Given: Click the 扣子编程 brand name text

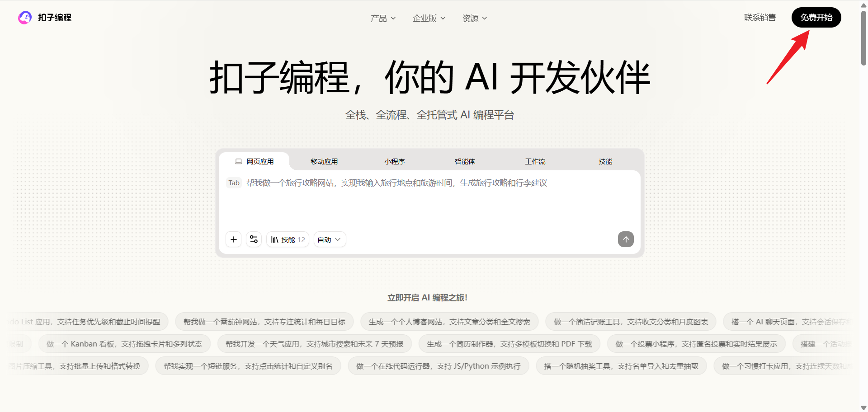Looking at the screenshot, I should (55, 18).
